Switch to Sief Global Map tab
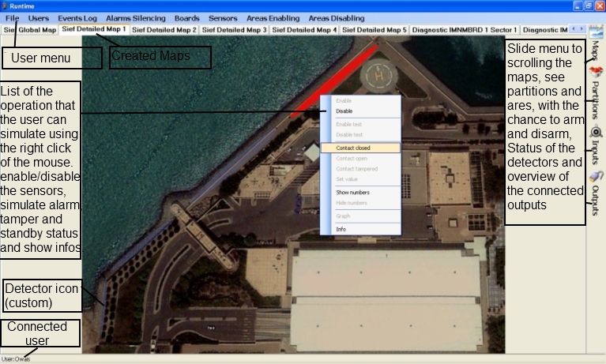This screenshot has width=606, height=364. pyautogui.click(x=30, y=30)
